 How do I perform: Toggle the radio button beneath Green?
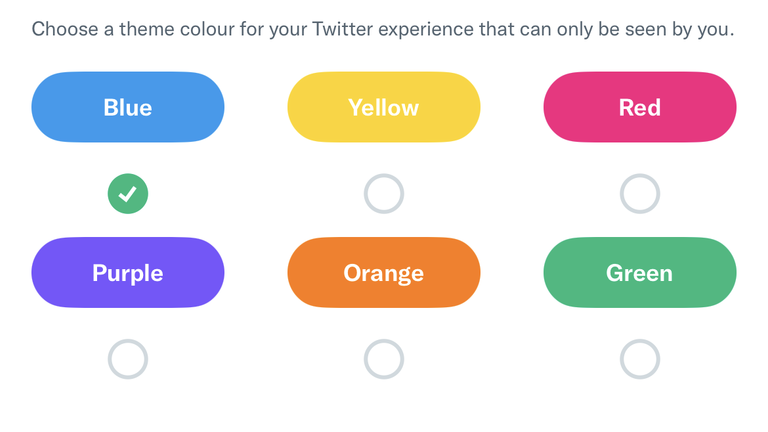(x=640, y=359)
